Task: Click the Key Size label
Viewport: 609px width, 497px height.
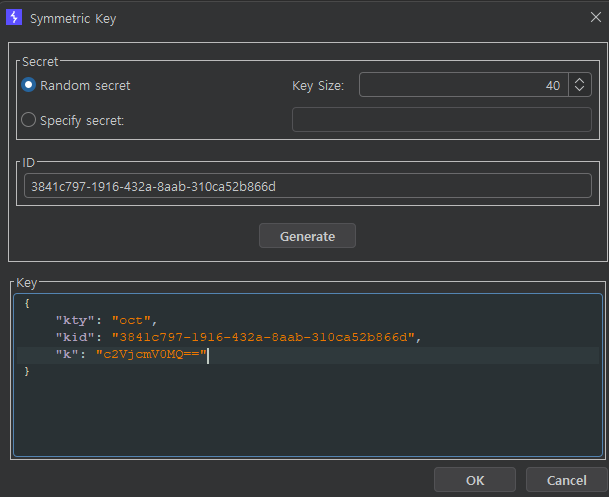Action: (317, 86)
